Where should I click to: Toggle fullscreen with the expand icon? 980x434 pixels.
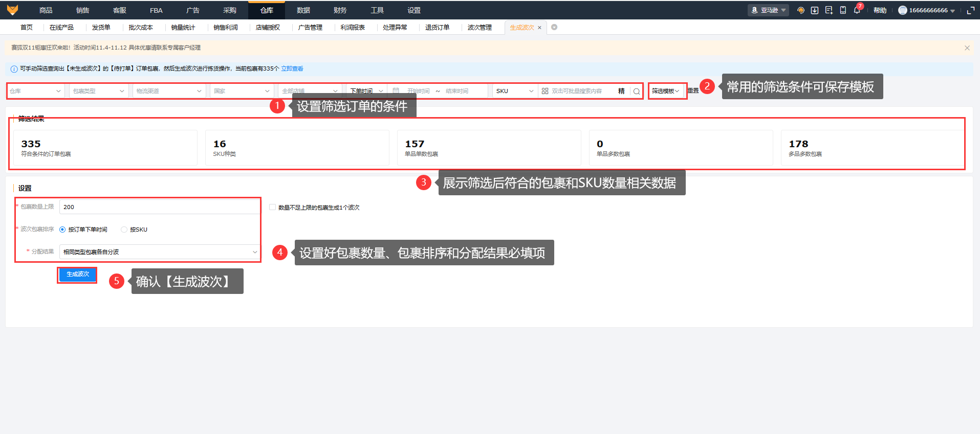point(970,10)
